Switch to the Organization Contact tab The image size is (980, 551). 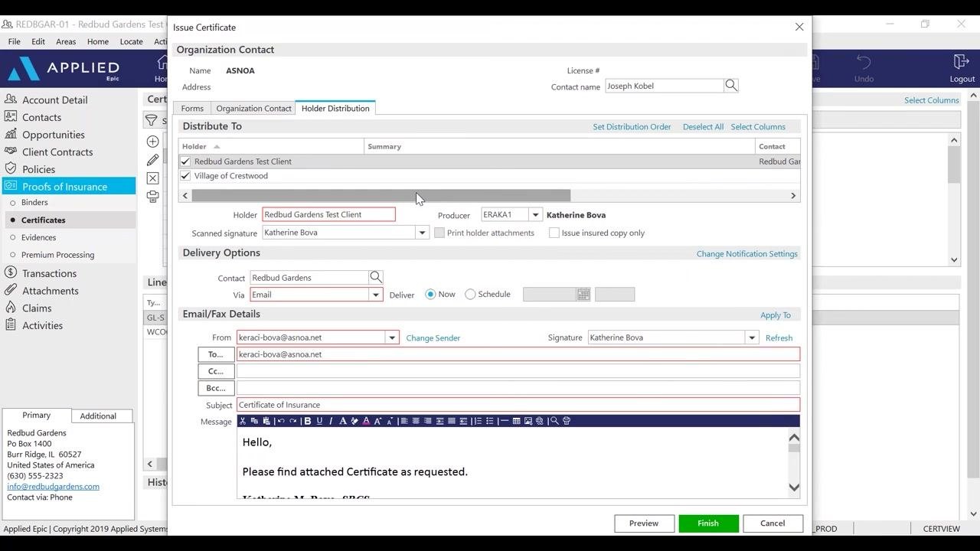click(x=253, y=109)
